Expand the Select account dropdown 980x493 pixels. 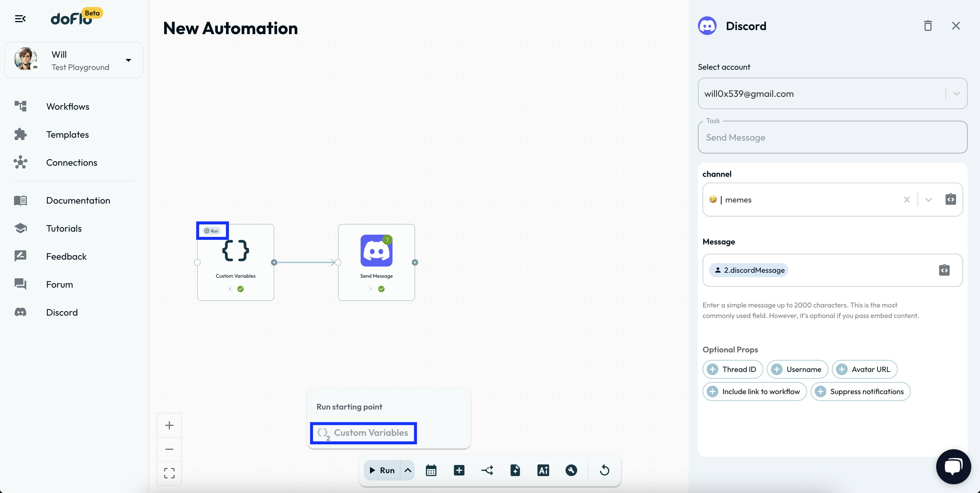[x=956, y=94]
